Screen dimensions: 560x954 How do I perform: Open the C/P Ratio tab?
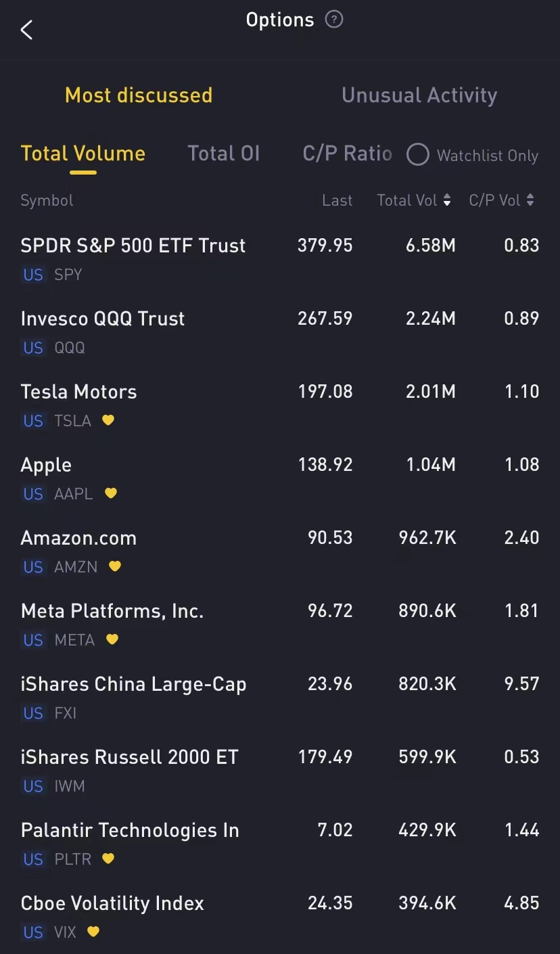click(347, 154)
